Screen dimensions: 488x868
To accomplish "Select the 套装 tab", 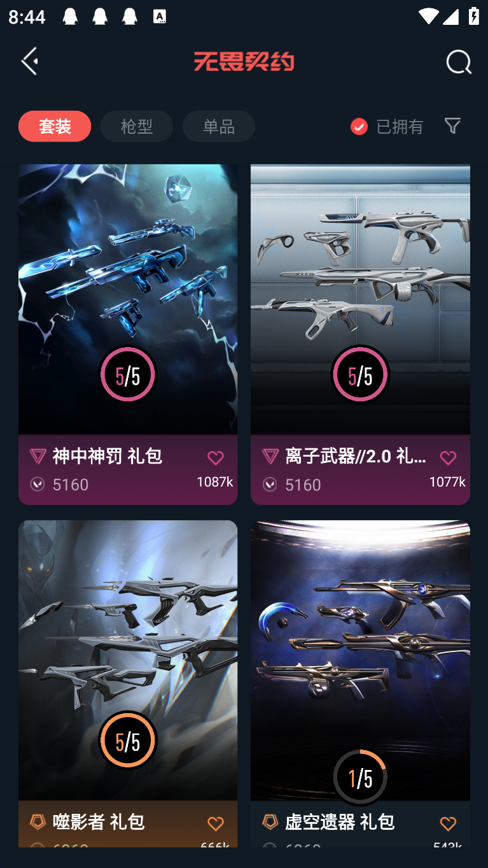I will click(x=55, y=126).
